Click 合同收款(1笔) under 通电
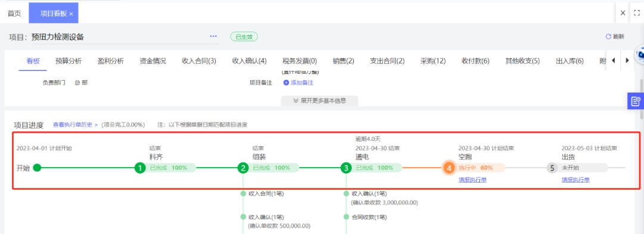Viewport: 644px width, 234px height. click(x=369, y=217)
